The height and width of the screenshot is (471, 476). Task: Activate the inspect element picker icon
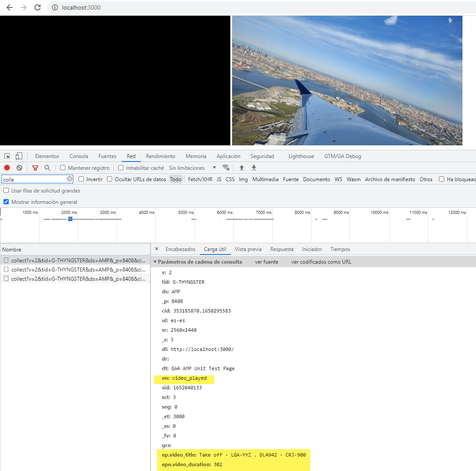7,156
